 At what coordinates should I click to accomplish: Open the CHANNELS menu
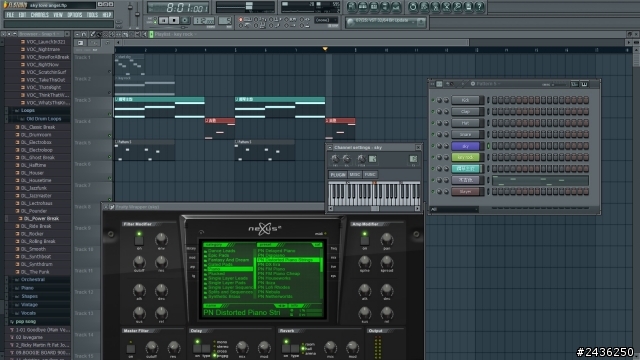tap(40, 15)
